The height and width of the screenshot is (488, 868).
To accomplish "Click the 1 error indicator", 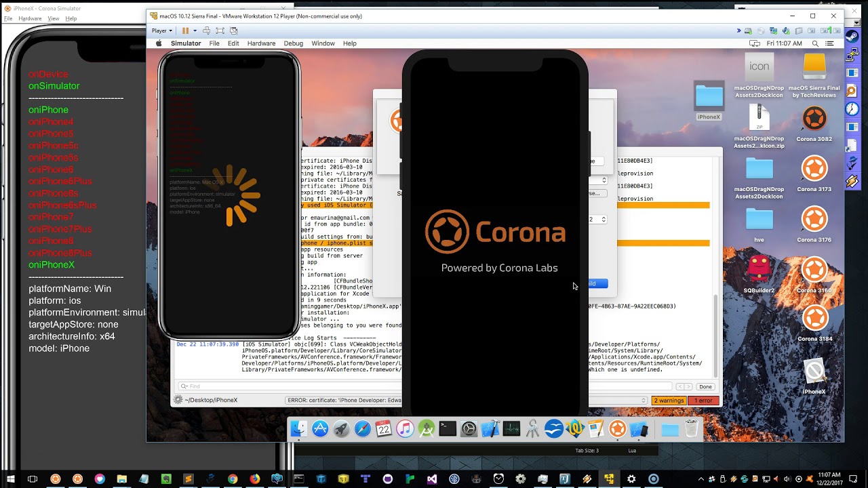I will [704, 401].
